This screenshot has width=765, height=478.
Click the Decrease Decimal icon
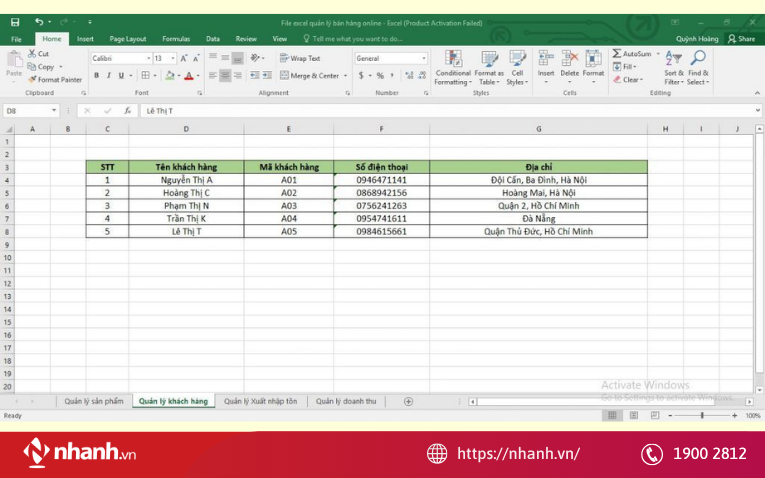coord(423,75)
